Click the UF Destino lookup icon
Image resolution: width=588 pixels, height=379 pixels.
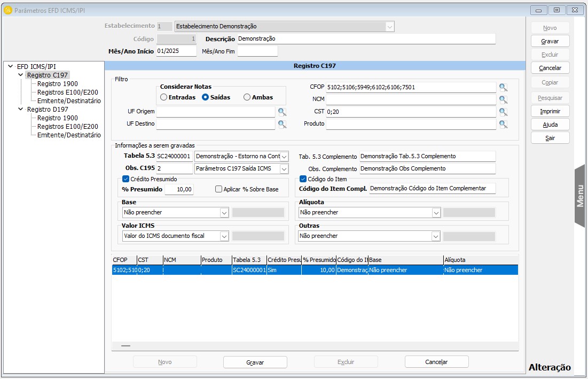click(x=282, y=124)
